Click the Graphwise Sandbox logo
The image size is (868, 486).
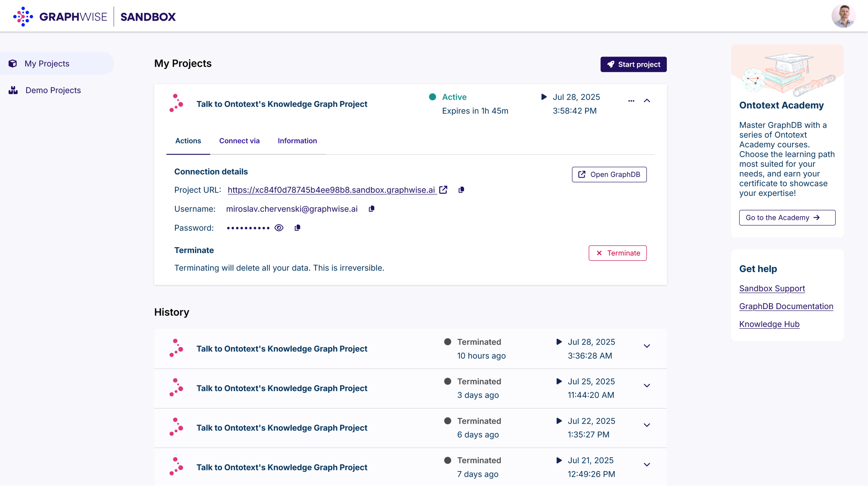pyautogui.click(x=94, y=16)
